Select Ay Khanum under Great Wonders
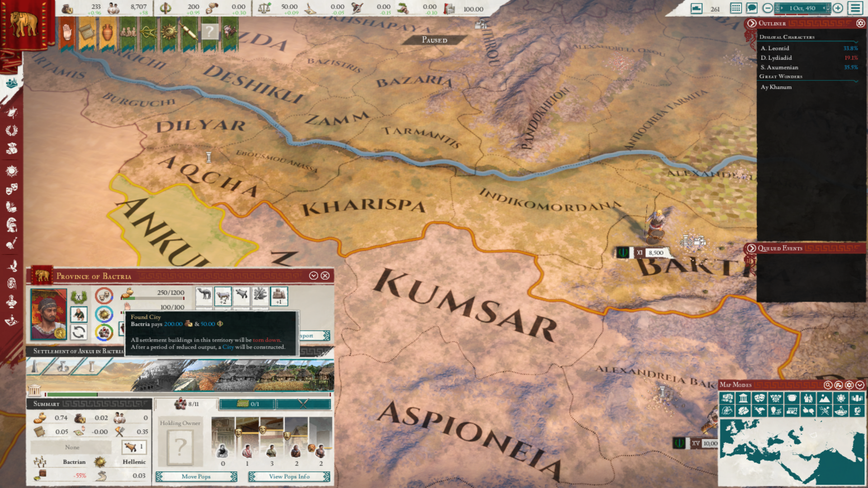The height and width of the screenshot is (488, 868). (x=776, y=87)
